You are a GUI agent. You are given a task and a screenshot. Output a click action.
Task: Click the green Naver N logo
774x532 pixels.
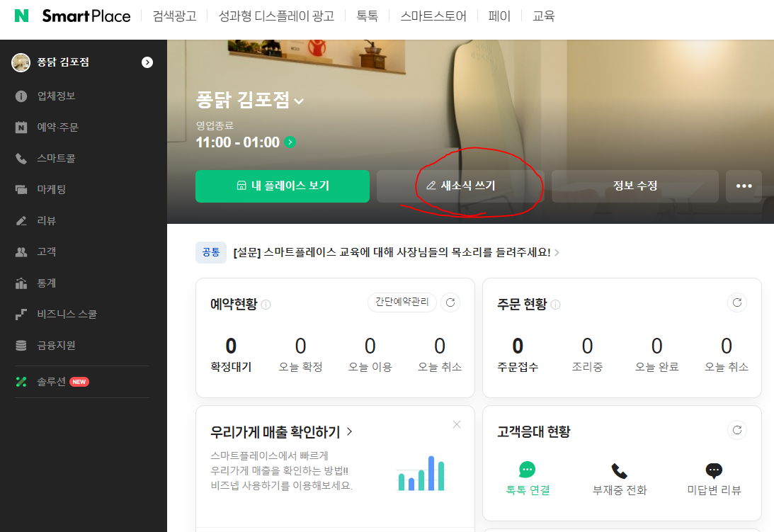click(21, 16)
